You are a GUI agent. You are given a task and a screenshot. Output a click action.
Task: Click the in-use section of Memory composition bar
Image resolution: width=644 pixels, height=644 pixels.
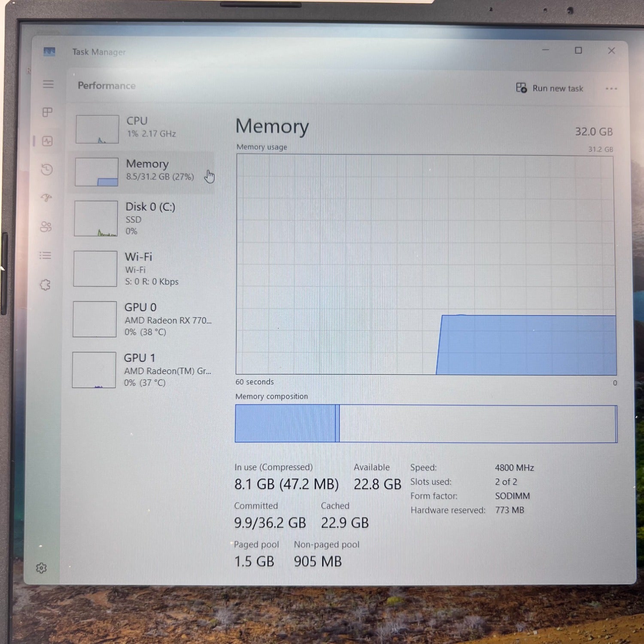[285, 423]
